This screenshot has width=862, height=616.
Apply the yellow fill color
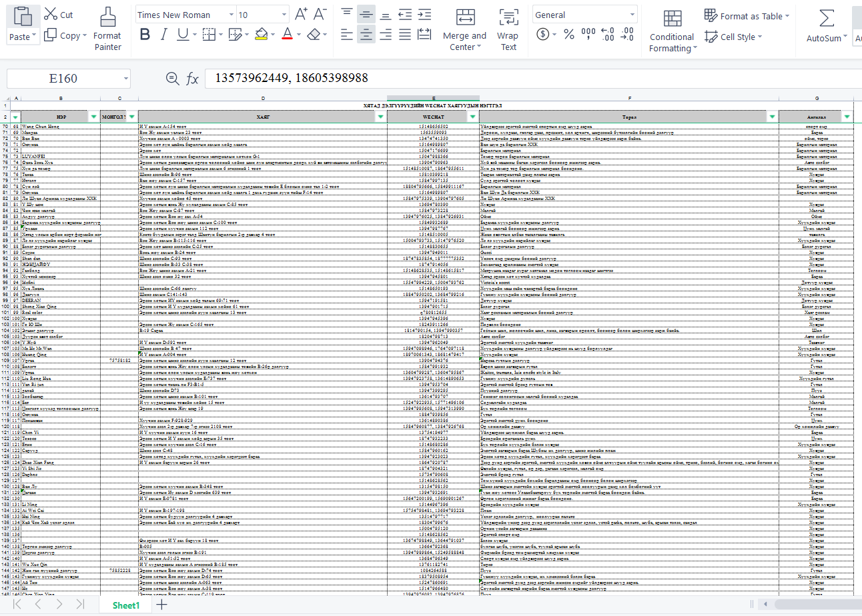click(x=261, y=35)
